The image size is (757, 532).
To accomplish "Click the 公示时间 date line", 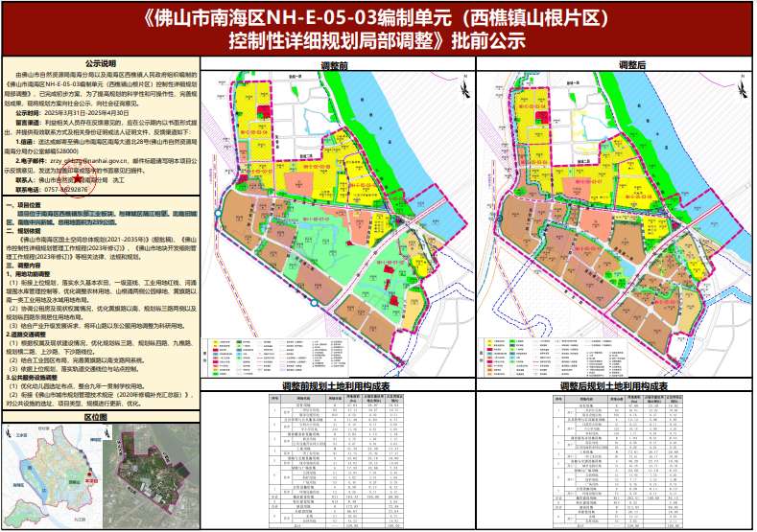I will click(72, 113).
